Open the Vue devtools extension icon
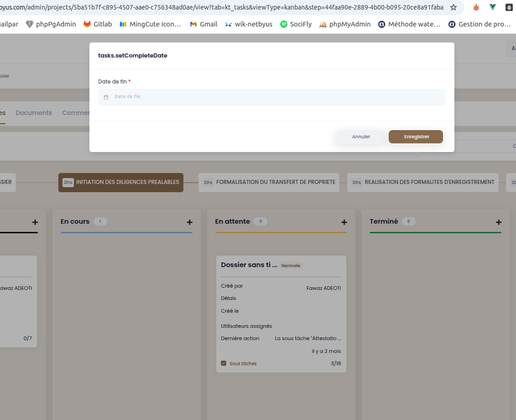The image size is (516, 420). click(492, 7)
